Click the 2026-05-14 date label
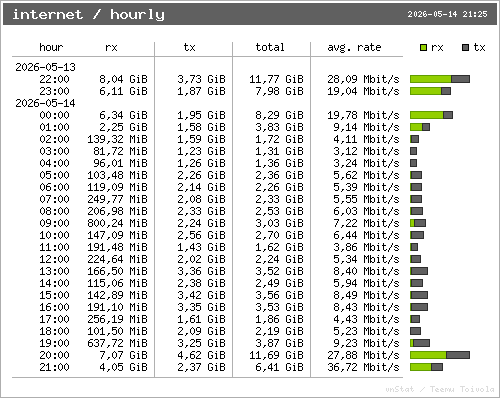The height and width of the screenshot is (398, 500). [x=45, y=103]
